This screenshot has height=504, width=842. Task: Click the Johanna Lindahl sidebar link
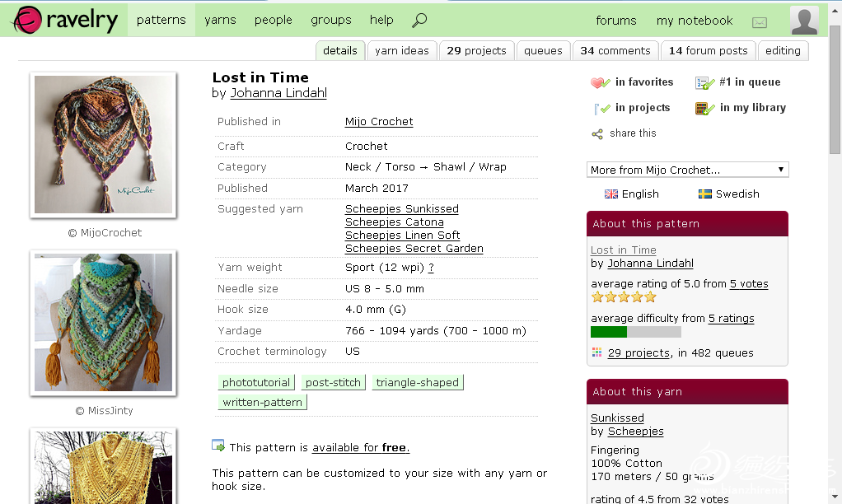click(x=650, y=264)
